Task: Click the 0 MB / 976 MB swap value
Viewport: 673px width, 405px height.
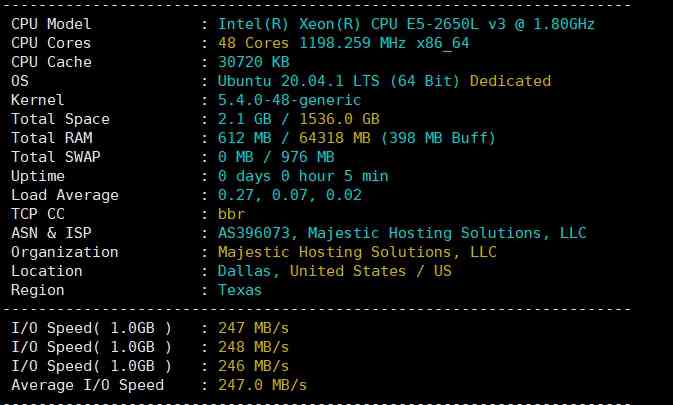Action: (276, 157)
